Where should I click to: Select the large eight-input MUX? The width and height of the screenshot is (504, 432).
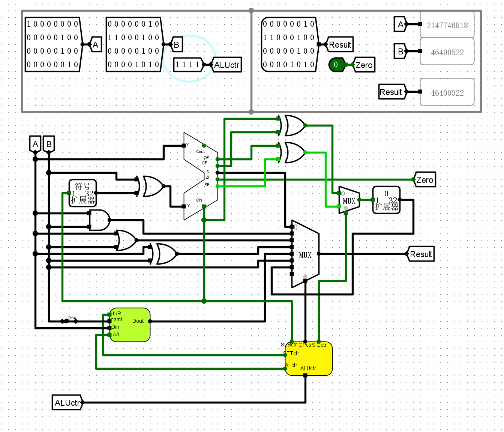(305, 254)
